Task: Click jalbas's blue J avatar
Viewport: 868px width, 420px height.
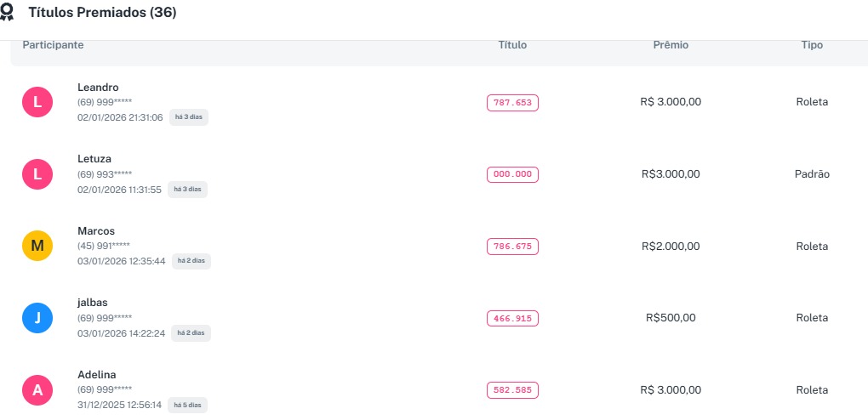Action: pos(37,318)
